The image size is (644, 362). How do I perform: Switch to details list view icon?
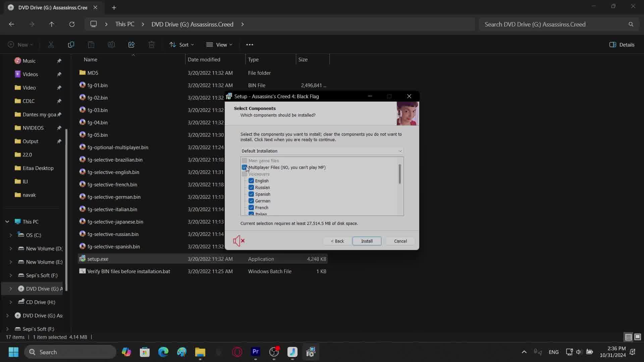pos(628,337)
